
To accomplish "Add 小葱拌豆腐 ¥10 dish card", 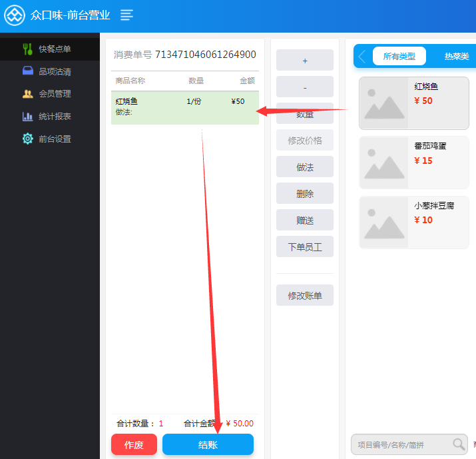I will [x=414, y=223].
